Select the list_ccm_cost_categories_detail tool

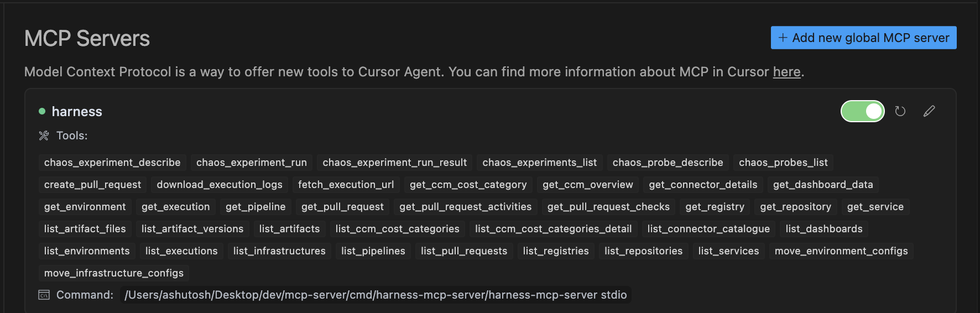553,229
